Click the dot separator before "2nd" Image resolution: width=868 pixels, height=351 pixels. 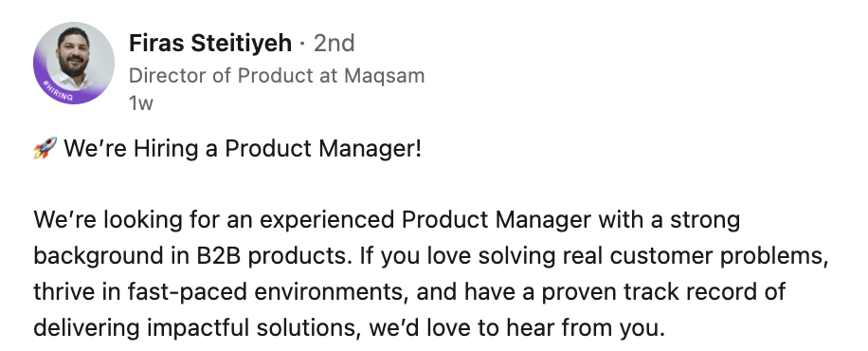click(302, 44)
